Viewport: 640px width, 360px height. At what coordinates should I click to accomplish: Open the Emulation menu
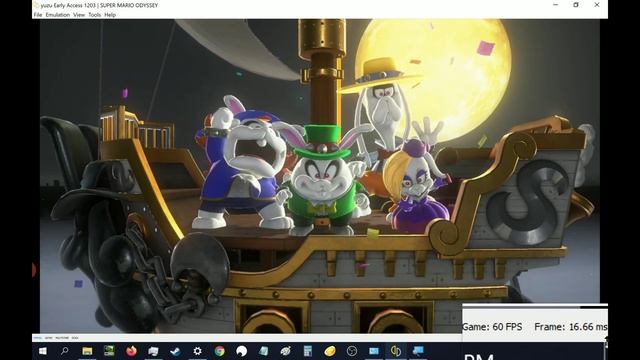[58, 15]
